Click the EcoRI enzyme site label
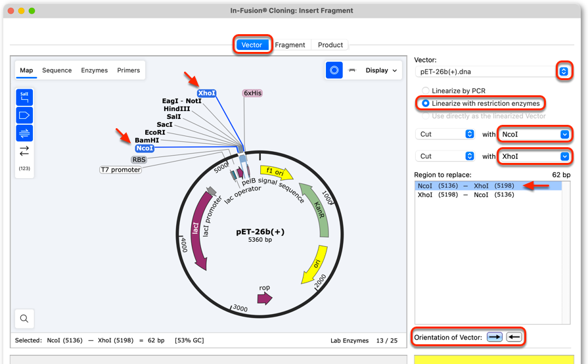Viewport: 588px width, 364px height. 155,132
